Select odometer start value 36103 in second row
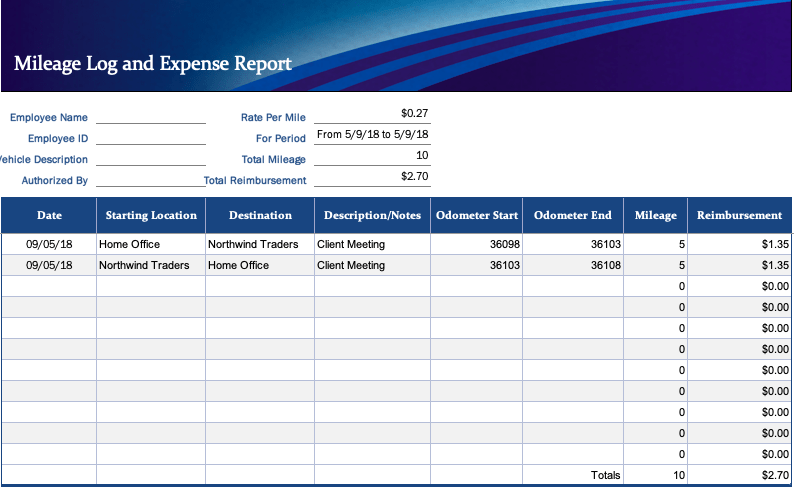Image resolution: width=794 pixels, height=489 pixels. click(477, 265)
